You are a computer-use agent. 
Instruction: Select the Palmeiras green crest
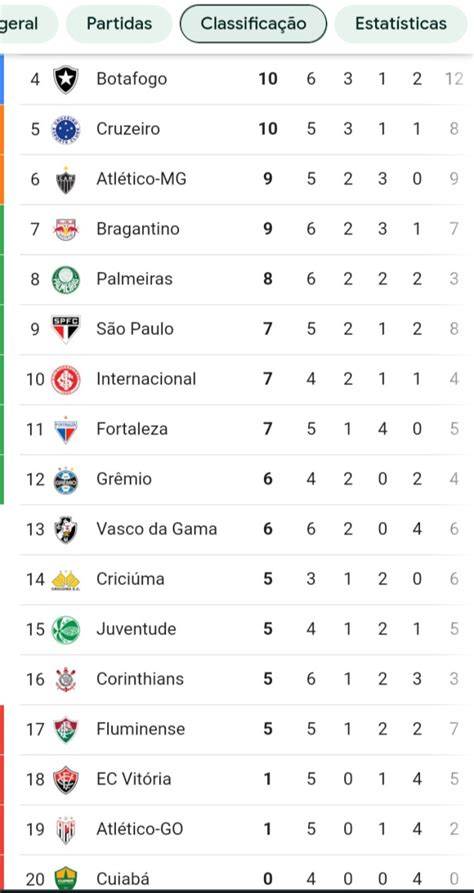(66, 280)
